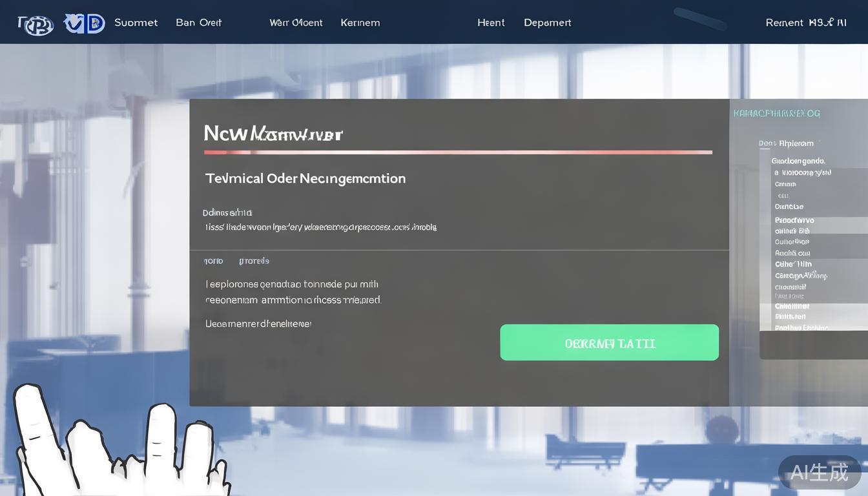Viewport: 868px width, 496px height.
Task: Click the AI生成 watermark badge
Action: 819,472
